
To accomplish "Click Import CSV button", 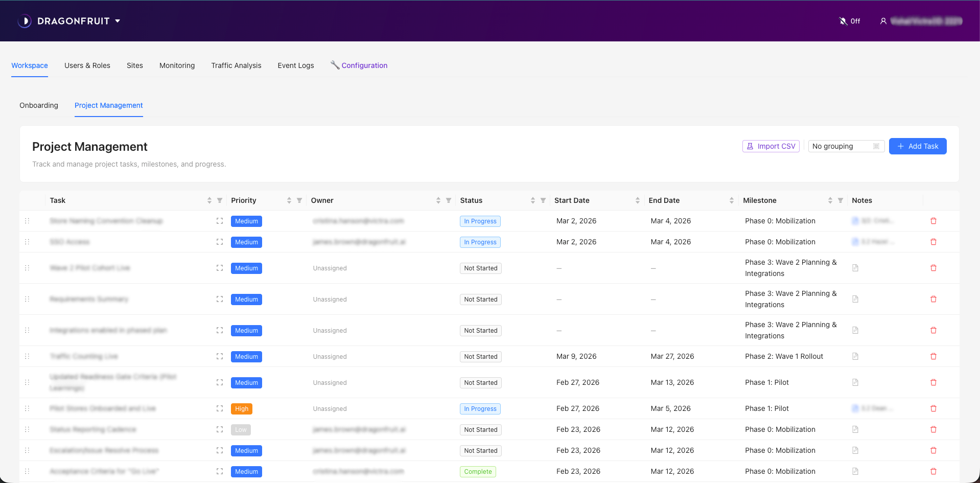I will pos(771,146).
